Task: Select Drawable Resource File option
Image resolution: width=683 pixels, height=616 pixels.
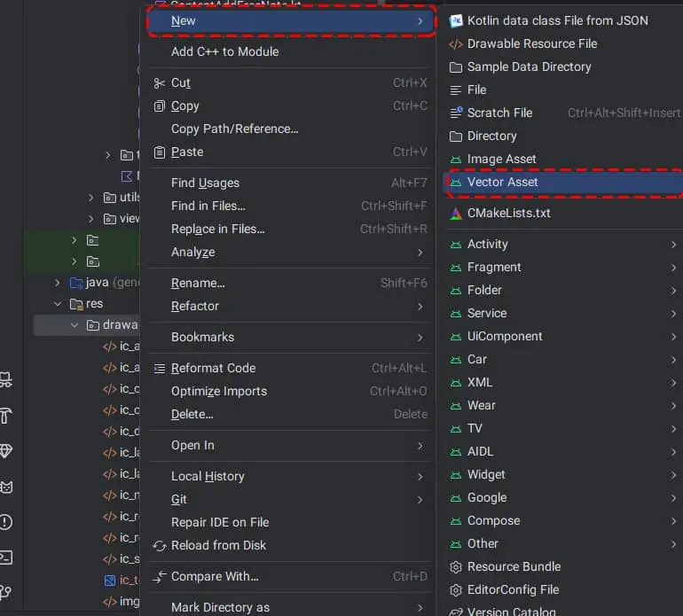Action: (532, 43)
